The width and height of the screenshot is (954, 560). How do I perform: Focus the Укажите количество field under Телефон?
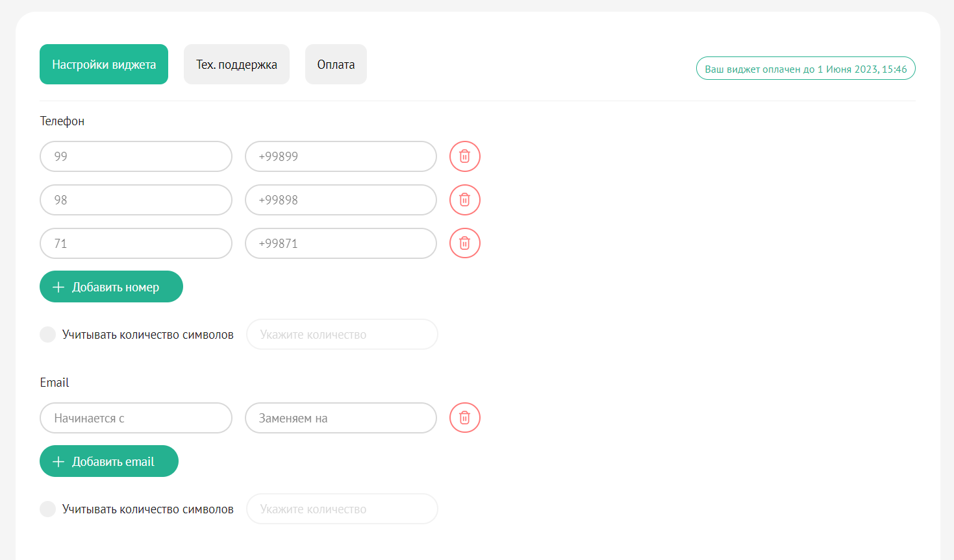coord(342,335)
